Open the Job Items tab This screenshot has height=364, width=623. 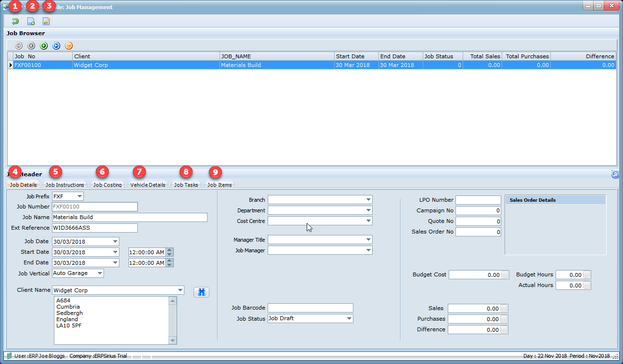(220, 185)
